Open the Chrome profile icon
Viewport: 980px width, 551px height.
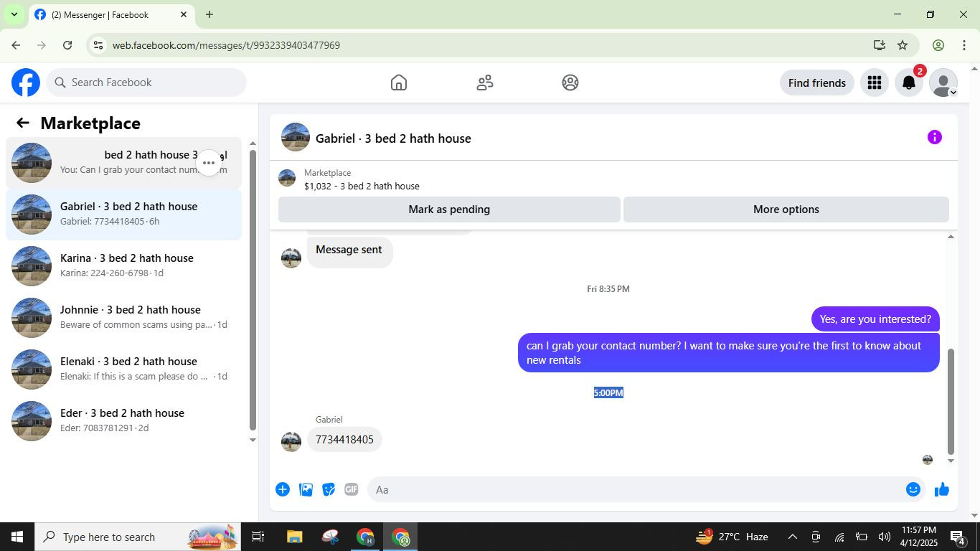pyautogui.click(x=938, y=45)
